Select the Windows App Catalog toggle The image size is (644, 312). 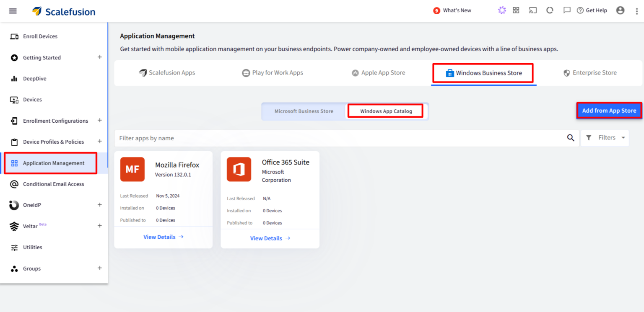click(386, 111)
